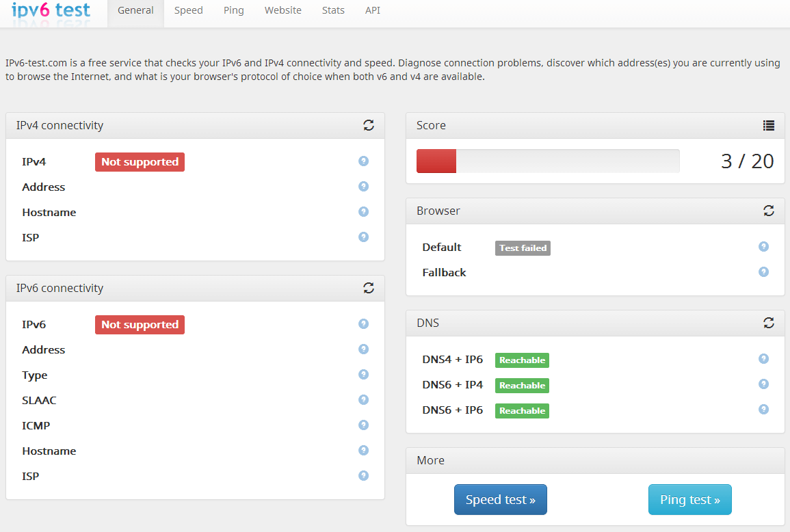Screen dimensions: 790x532
Task: Click help icon for IPv6 Type
Action: coord(364,374)
